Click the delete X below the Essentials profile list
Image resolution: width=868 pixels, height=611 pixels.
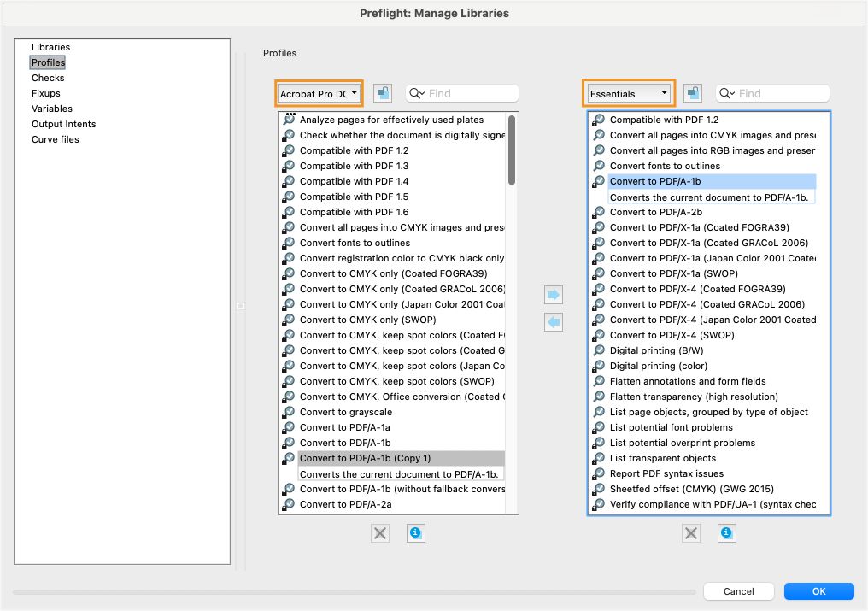[690, 532]
